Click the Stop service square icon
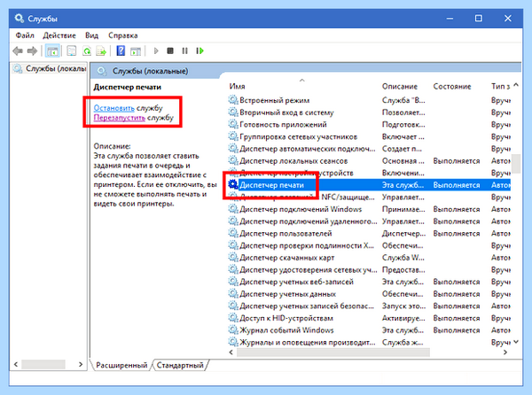The height and width of the screenshot is (395, 532). click(170, 50)
